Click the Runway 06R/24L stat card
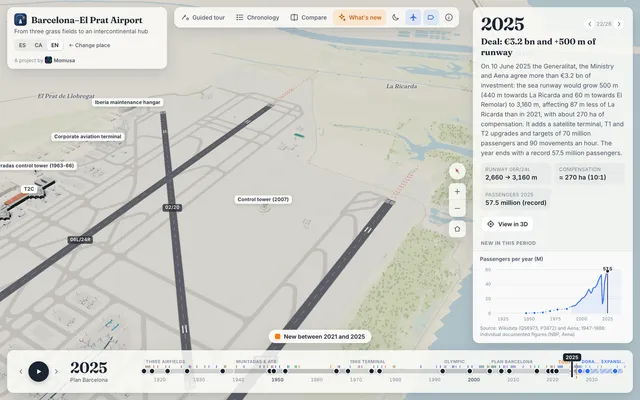The image size is (640, 400). [x=516, y=173]
